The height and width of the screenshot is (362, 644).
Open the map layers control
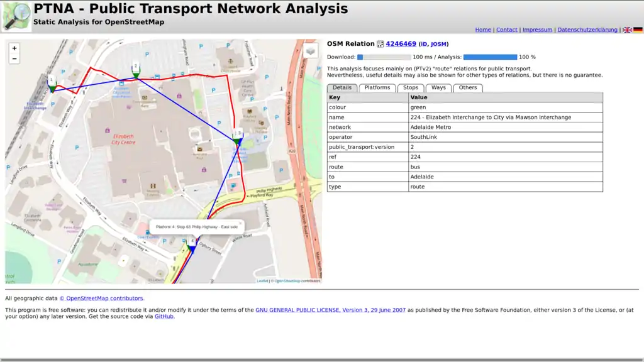coord(311,51)
